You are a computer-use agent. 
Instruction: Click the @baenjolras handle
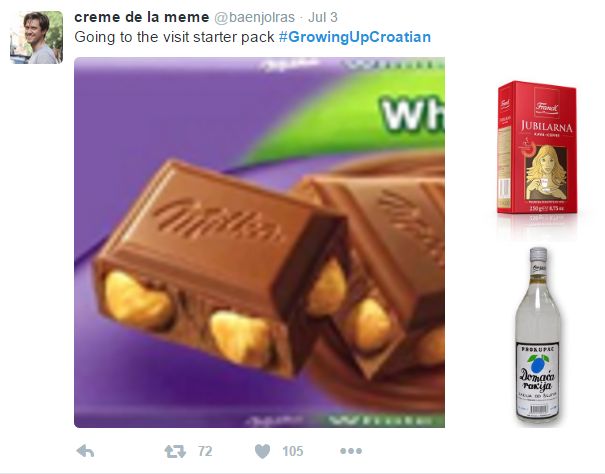(254, 17)
